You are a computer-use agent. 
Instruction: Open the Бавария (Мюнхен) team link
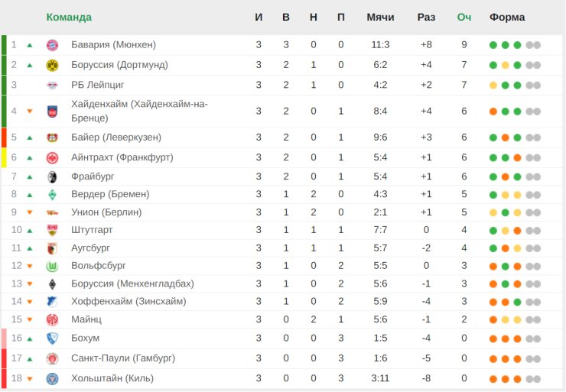coord(113,45)
